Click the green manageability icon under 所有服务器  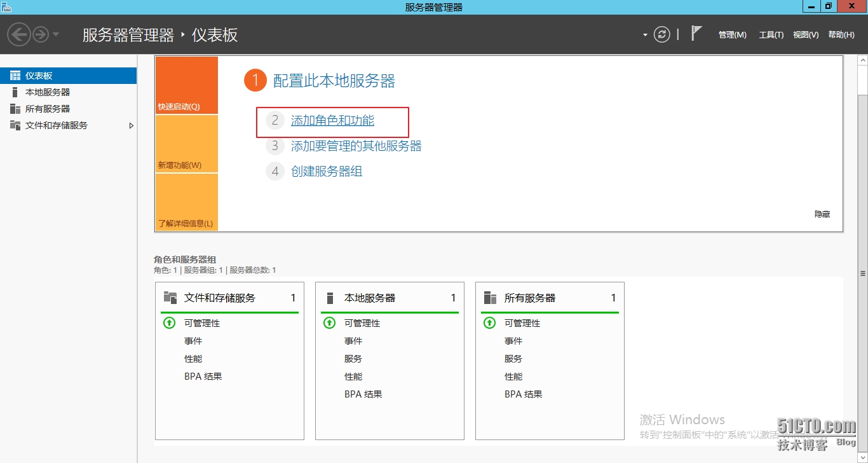tap(489, 323)
